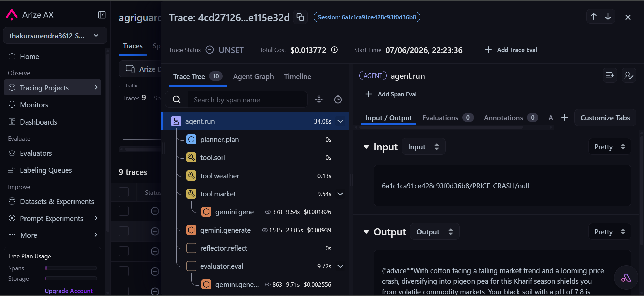
Task: Toggle the select-all traces checkbox
Action: [123, 192]
